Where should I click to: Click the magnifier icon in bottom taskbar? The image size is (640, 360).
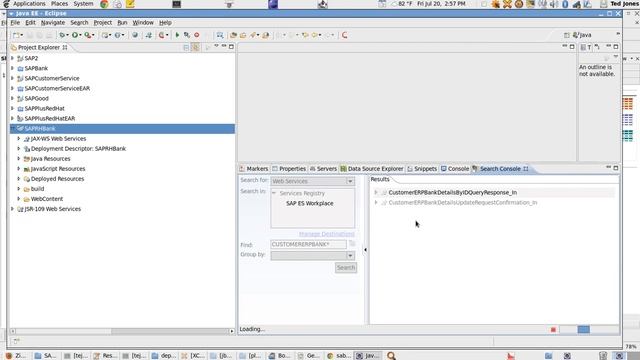pyautogui.click(x=391, y=356)
